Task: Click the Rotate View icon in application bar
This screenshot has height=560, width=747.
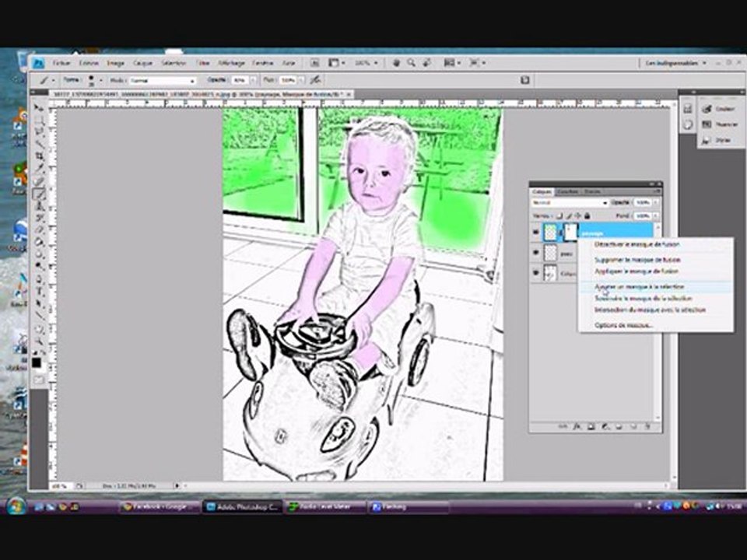Action: [x=426, y=63]
